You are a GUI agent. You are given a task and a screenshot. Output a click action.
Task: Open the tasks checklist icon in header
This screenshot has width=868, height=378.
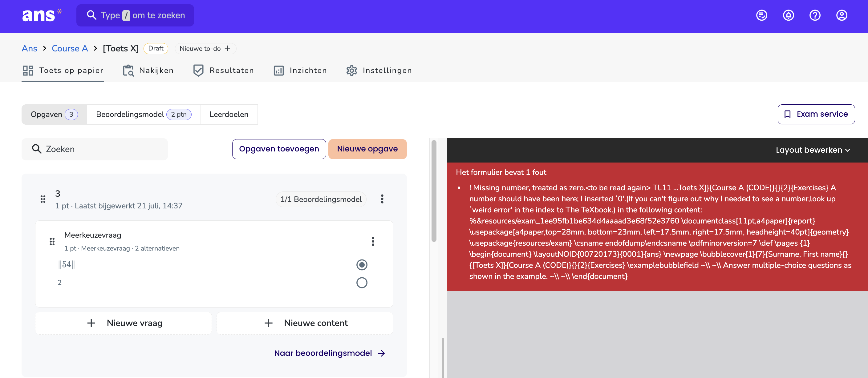[x=761, y=15]
